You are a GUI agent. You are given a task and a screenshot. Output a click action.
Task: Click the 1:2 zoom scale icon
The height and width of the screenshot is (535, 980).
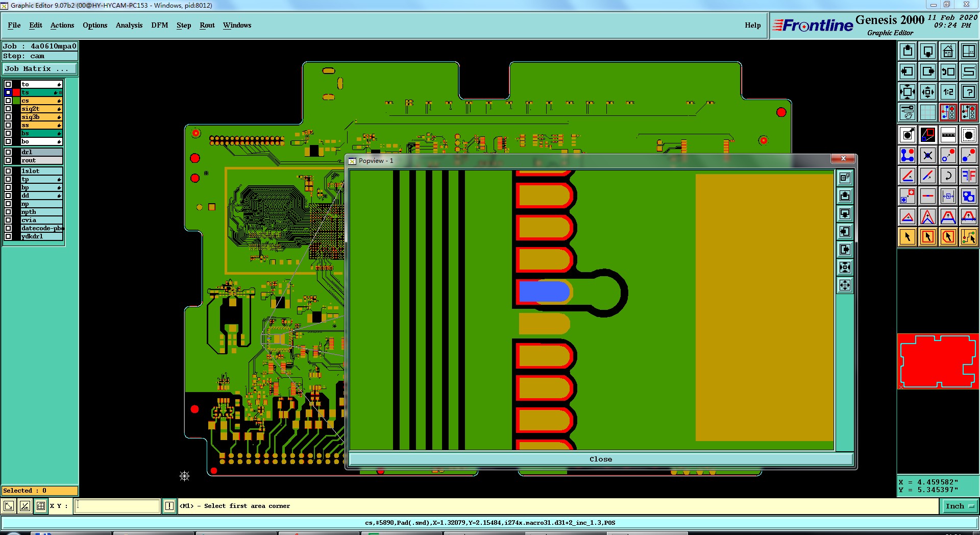pos(948,92)
